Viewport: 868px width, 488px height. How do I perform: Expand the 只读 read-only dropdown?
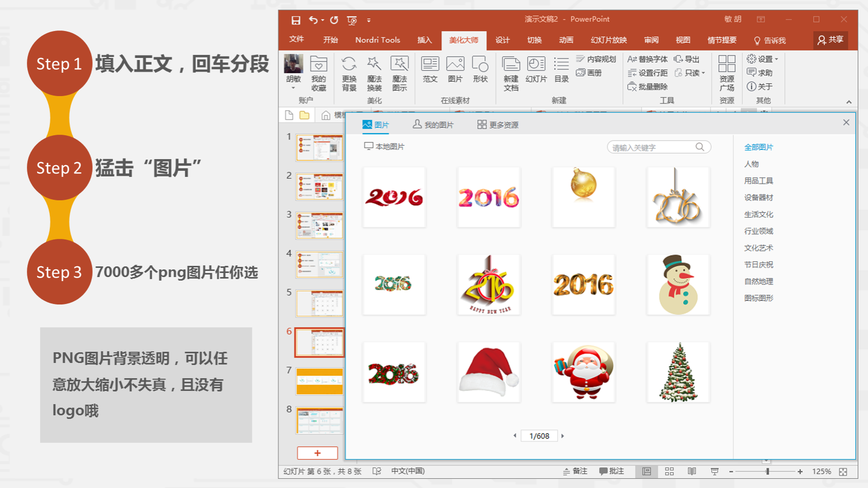(x=690, y=73)
